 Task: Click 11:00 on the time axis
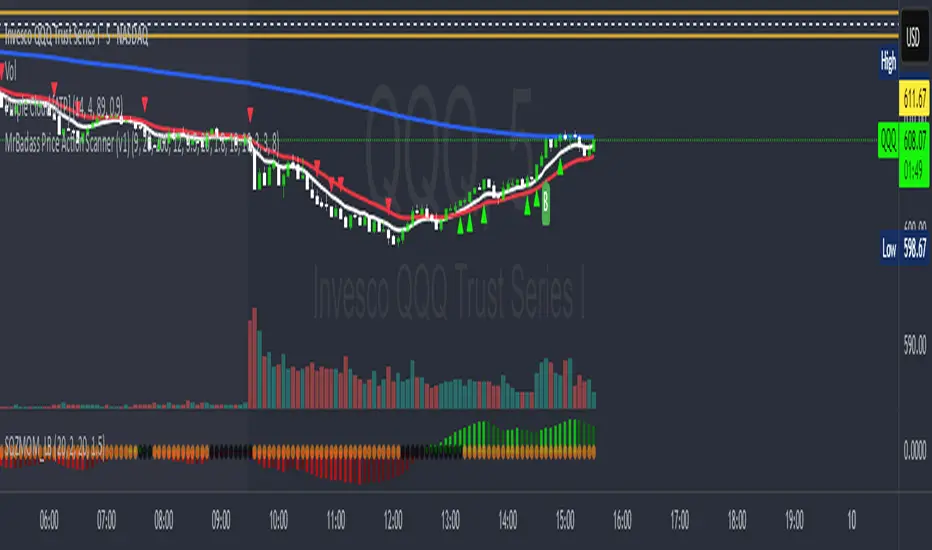tap(336, 520)
